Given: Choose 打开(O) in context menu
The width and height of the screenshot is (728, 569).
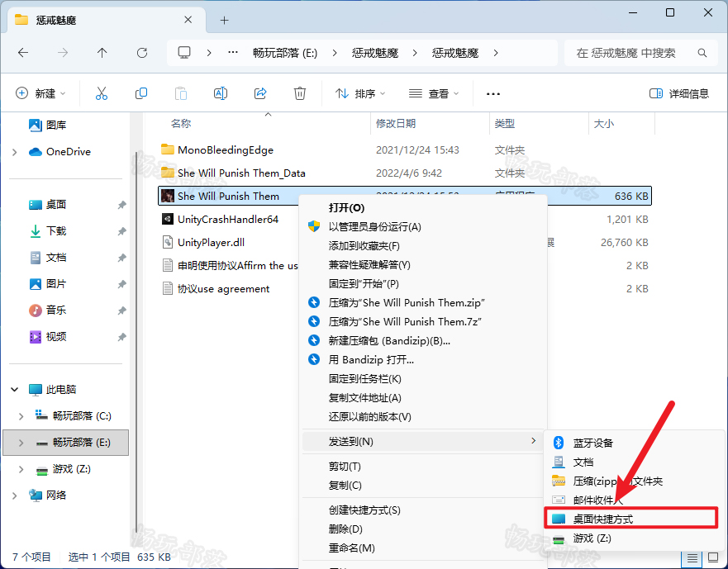Looking at the screenshot, I should coord(425,207).
